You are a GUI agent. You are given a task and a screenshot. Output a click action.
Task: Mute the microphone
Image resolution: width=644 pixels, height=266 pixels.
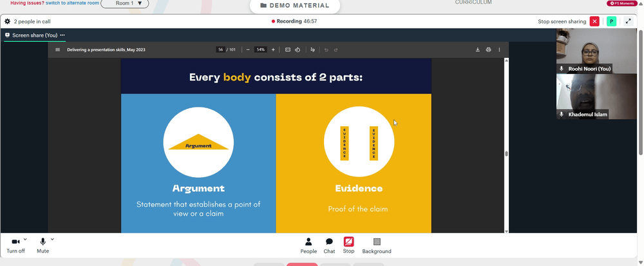coord(43,245)
